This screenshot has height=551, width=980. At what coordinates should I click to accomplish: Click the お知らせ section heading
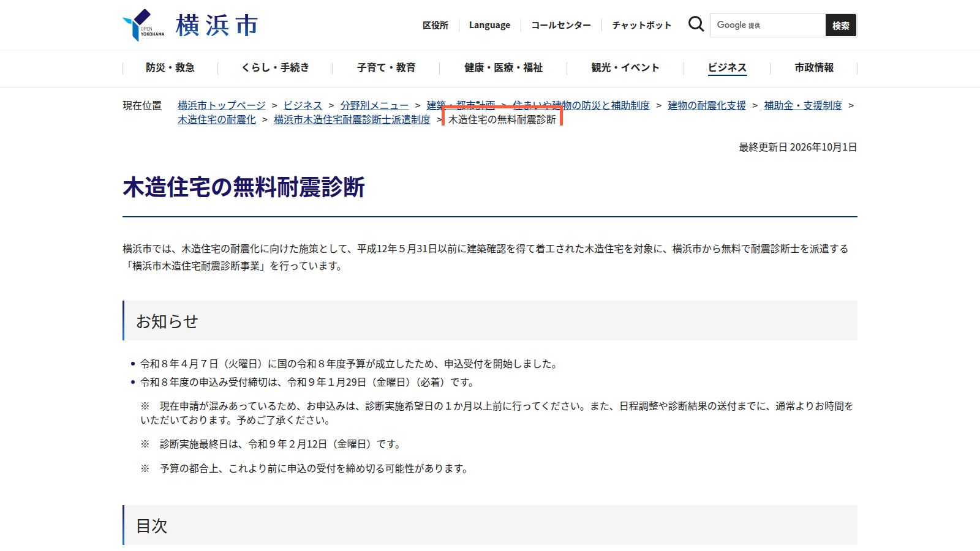[490, 321]
